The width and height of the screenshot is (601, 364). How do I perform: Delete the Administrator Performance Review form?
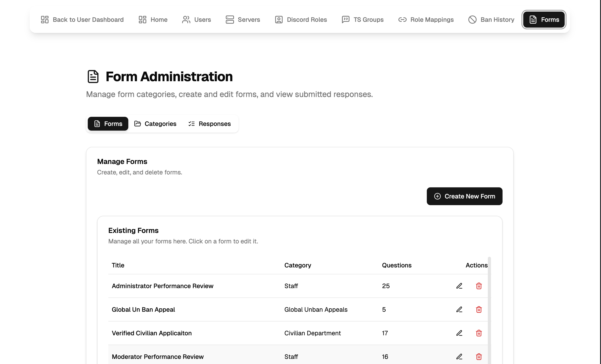[478, 286]
